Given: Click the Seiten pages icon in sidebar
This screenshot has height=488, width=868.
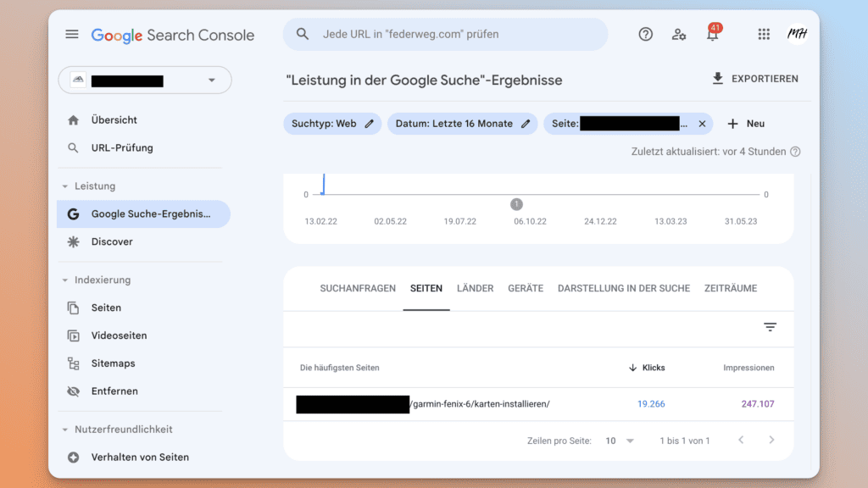Looking at the screenshot, I should point(73,308).
